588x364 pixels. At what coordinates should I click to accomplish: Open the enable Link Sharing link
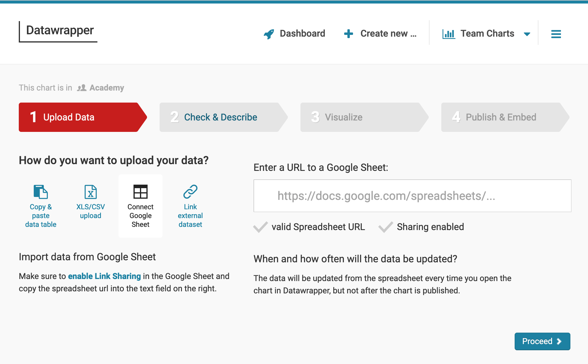[104, 276]
